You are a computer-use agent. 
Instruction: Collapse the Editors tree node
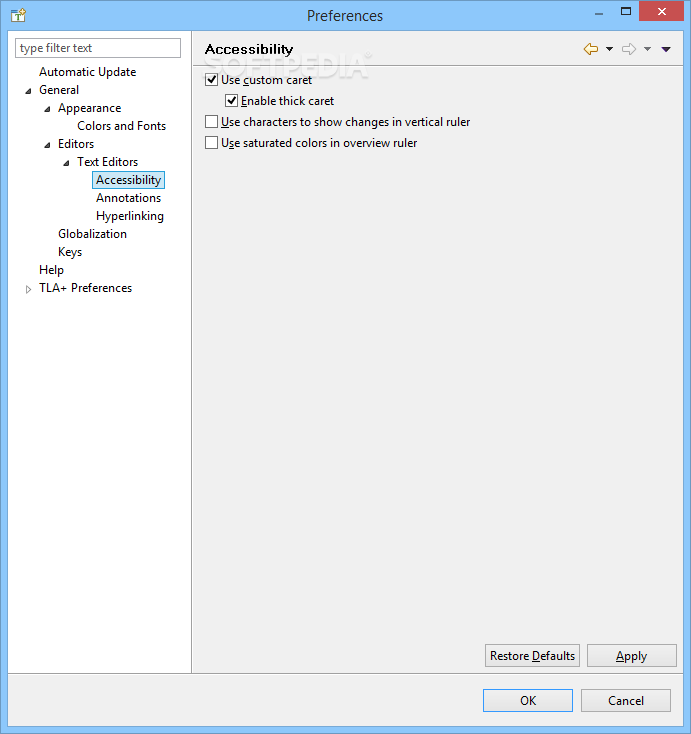coord(47,145)
